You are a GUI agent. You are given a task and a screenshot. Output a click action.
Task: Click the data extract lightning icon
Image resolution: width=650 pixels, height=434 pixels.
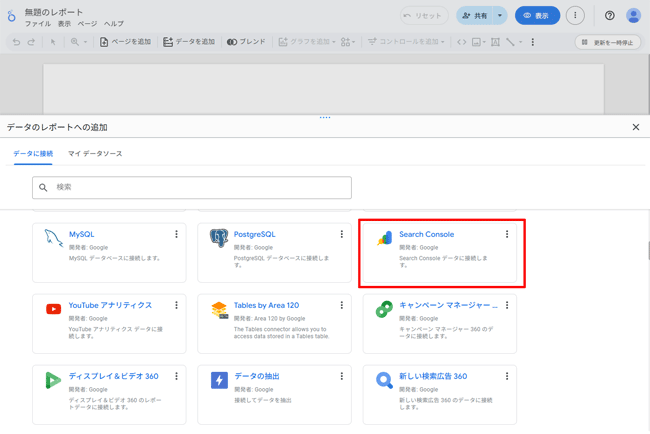[219, 380]
